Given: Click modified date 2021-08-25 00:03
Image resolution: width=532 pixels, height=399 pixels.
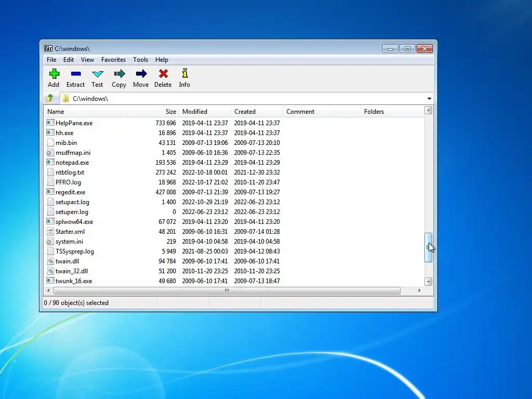Looking at the screenshot, I should point(205,251).
